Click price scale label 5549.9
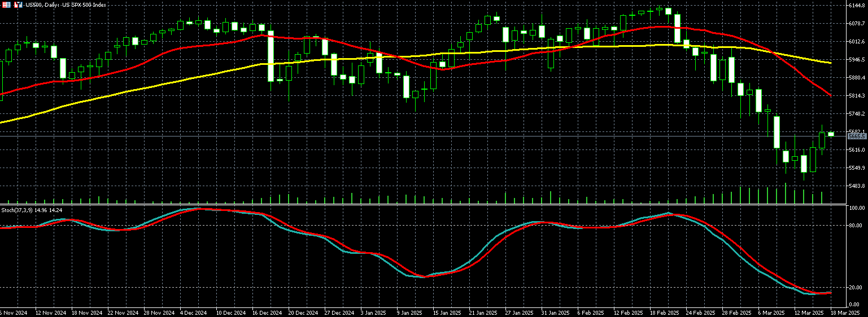The image size is (868, 317). click(857, 168)
